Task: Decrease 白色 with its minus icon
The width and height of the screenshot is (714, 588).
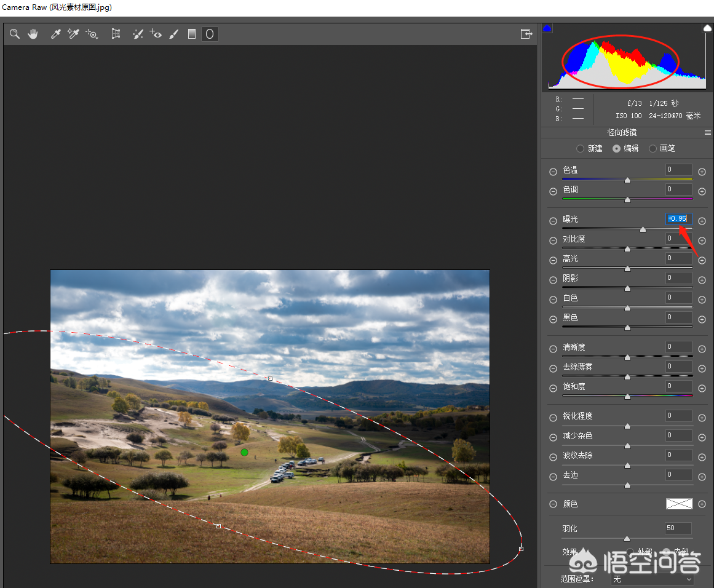Action: tap(553, 300)
